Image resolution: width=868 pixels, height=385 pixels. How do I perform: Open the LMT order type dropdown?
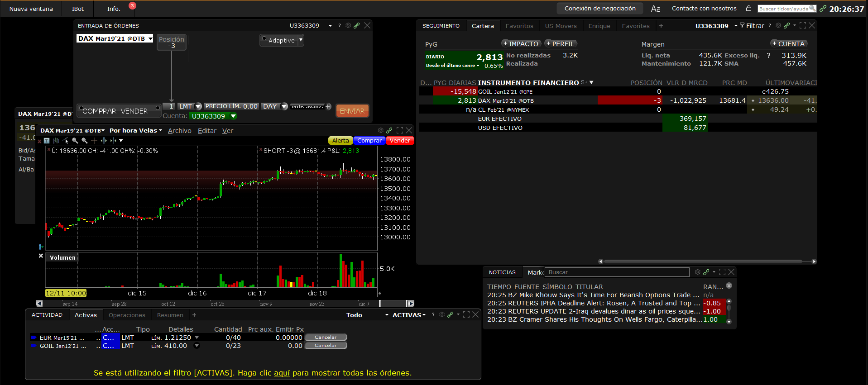click(198, 107)
